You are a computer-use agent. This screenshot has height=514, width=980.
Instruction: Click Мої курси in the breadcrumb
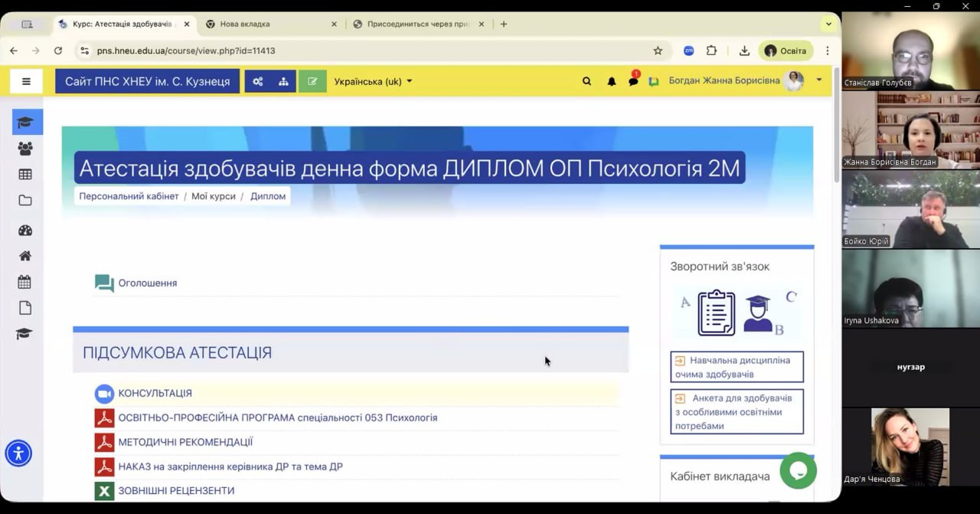pyautogui.click(x=213, y=196)
